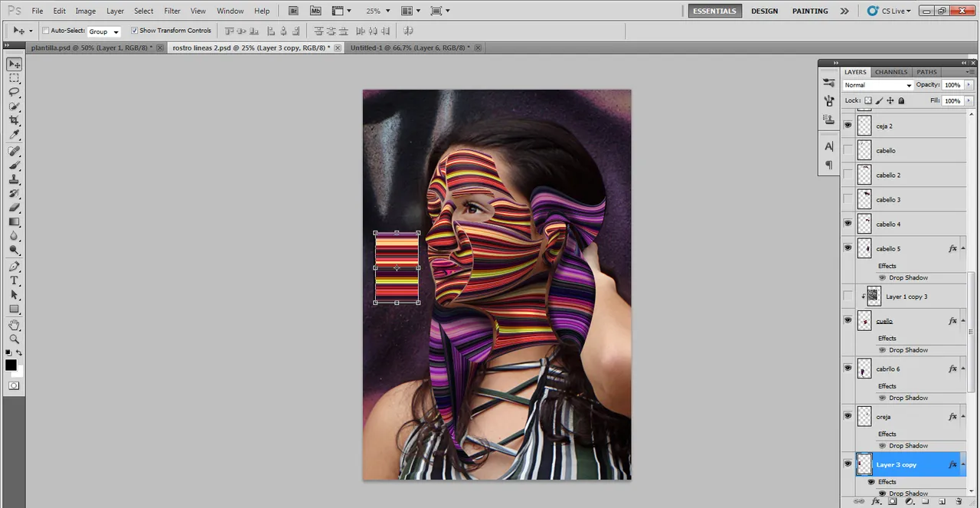Uncheck Show Transform Controls
Viewport: 980px width, 508px height.
click(135, 31)
